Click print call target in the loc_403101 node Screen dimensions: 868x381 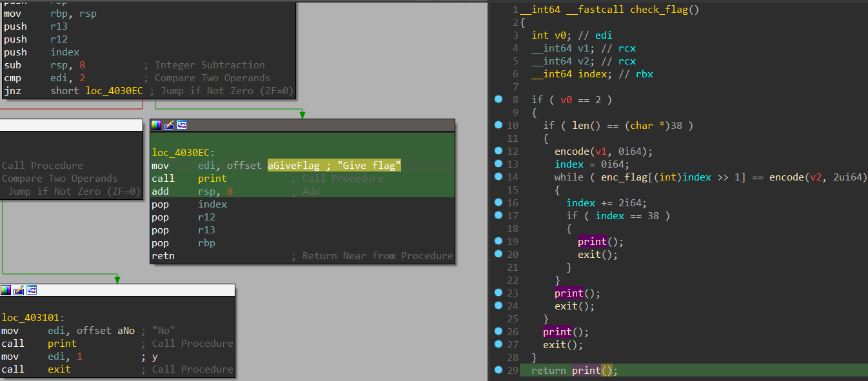click(62, 344)
